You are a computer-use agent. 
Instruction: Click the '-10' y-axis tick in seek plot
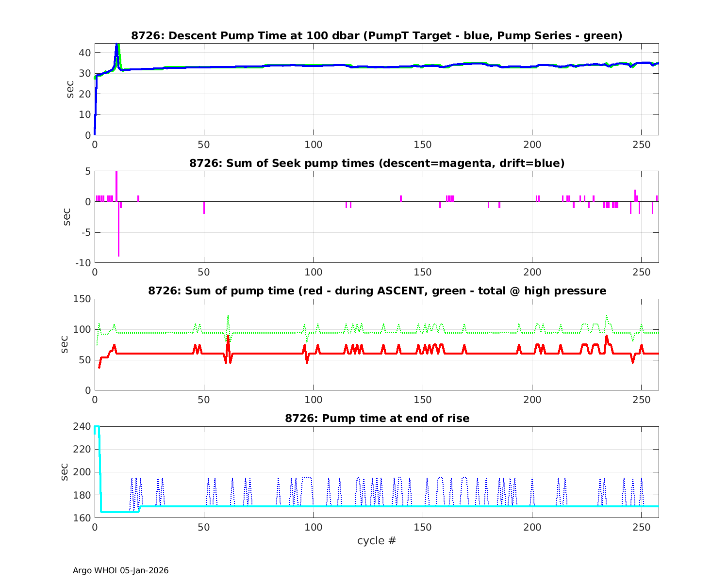click(83, 263)
